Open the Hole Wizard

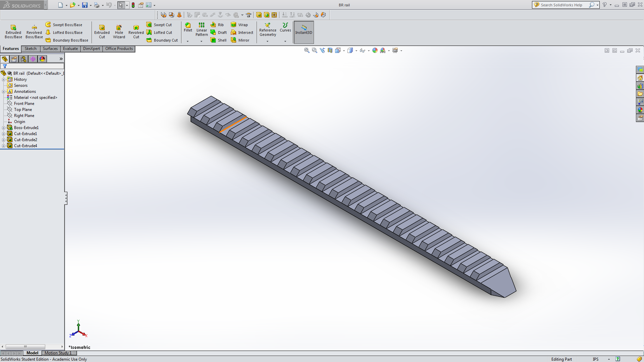(x=119, y=32)
